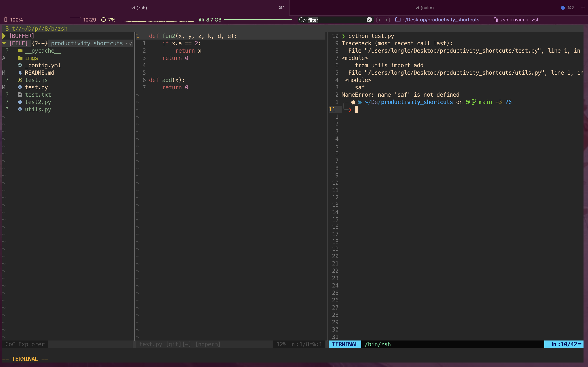This screenshot has height=367, width=588.
Task: Add new tab with plus button
Action: (583, 8)
